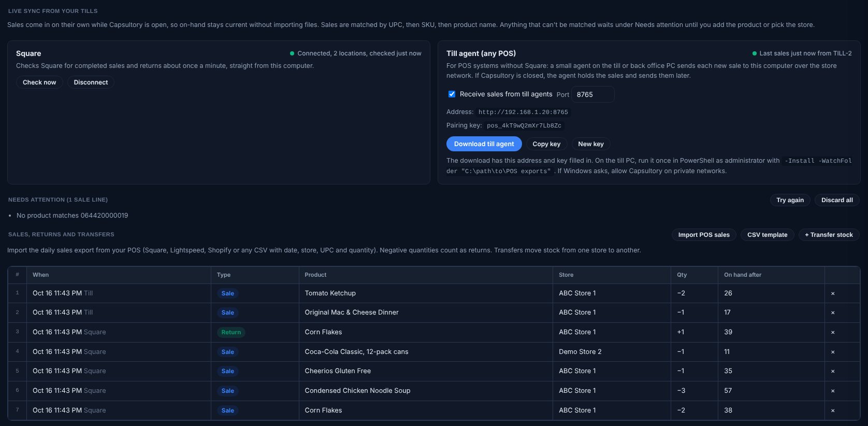Disconnect the Square connection
868x426 pixels.
click(91, 82)
